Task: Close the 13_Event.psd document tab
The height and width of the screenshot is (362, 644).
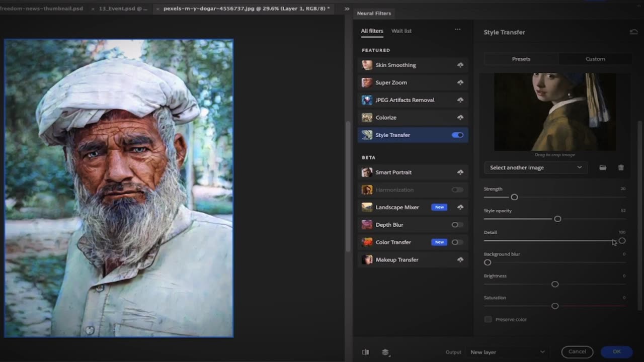Action: [x=93, y=9]
